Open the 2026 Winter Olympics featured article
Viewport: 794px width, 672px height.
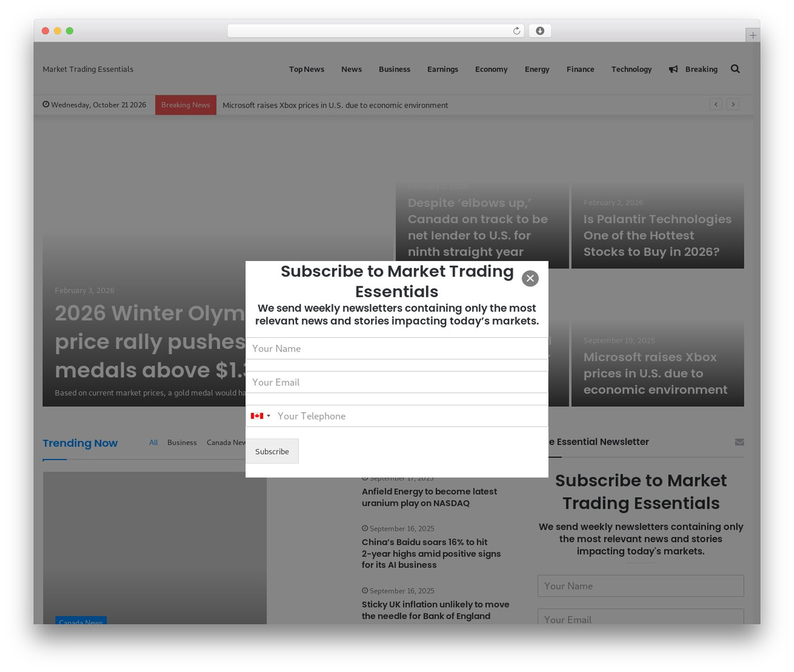click(149, 342)
